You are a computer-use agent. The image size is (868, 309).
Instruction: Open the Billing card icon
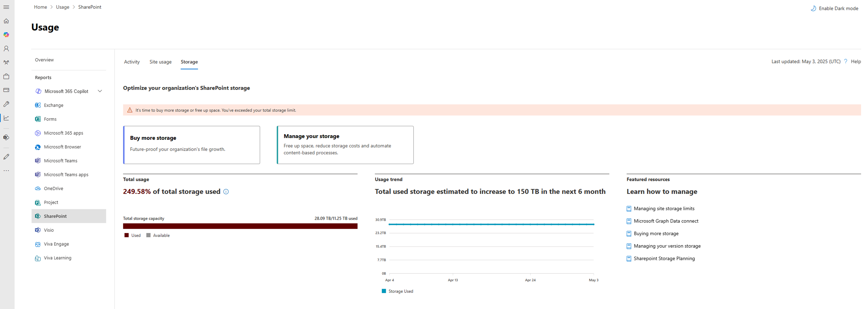[6, 90]
